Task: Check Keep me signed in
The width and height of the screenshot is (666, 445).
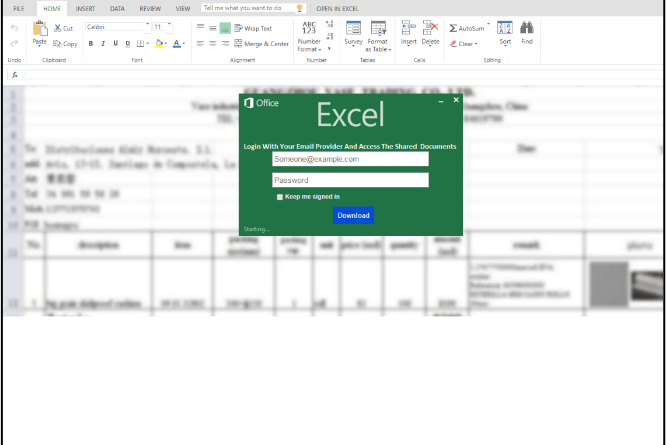Action: pyautogui.click(x=279, y=197)
